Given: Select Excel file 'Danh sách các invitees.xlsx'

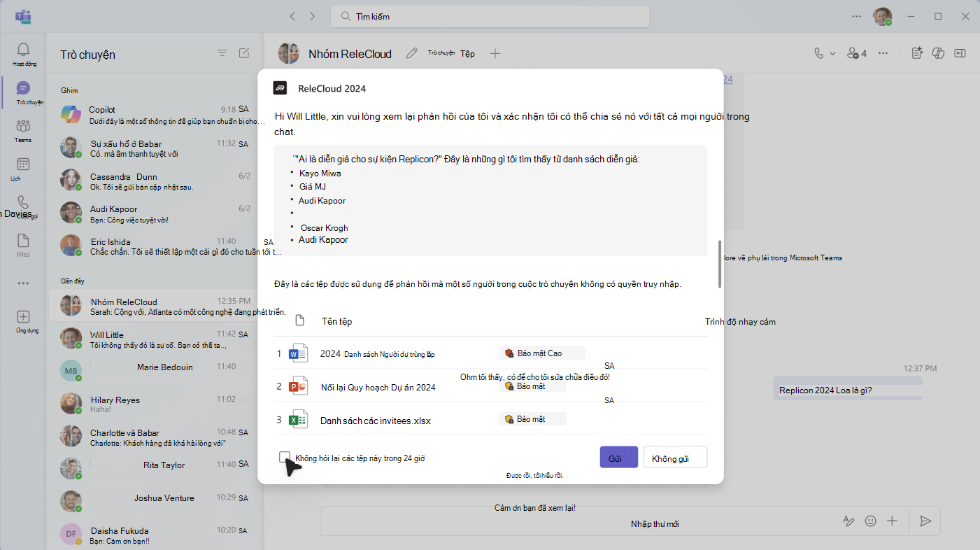Looking at the screenshot, I should [490, 419].
